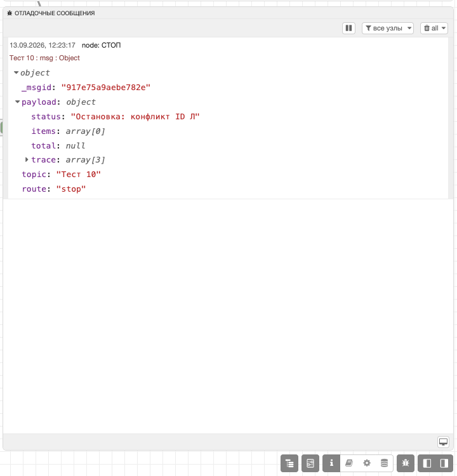Toggle the left sidebar panel

427,463
